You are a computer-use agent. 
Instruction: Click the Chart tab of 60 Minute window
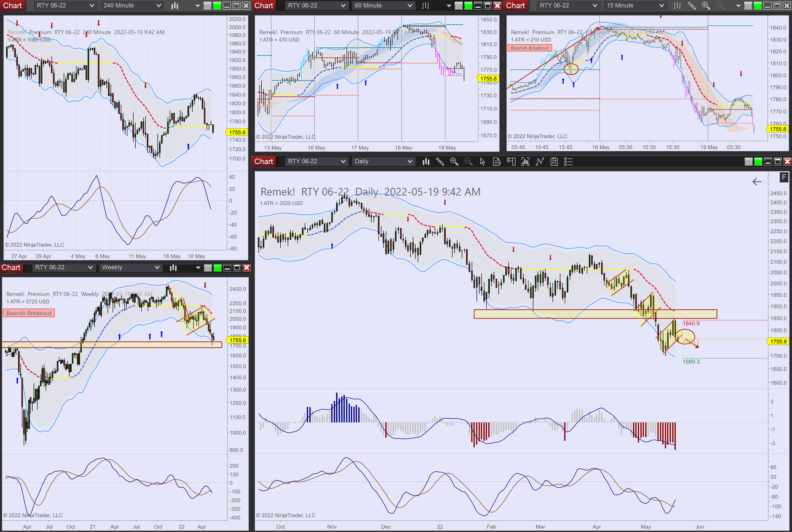[x=264, y=5]
